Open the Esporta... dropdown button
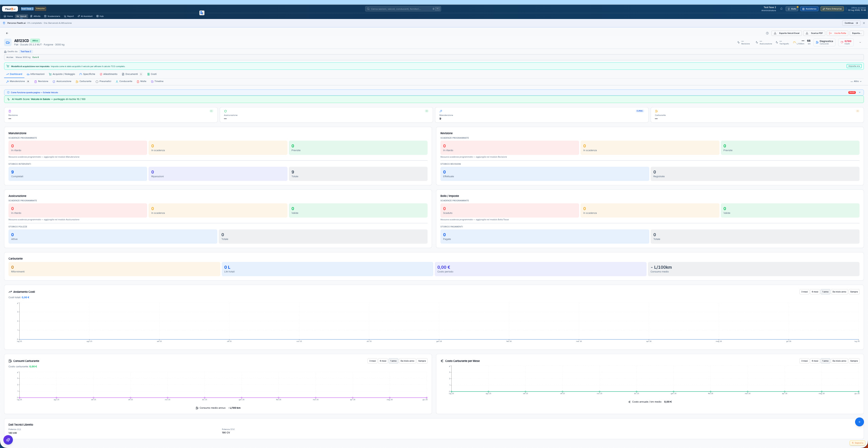 tap(856, 33)
